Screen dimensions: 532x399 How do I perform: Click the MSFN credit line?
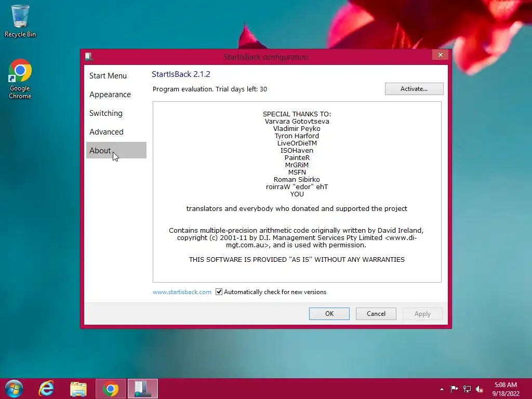297,172
